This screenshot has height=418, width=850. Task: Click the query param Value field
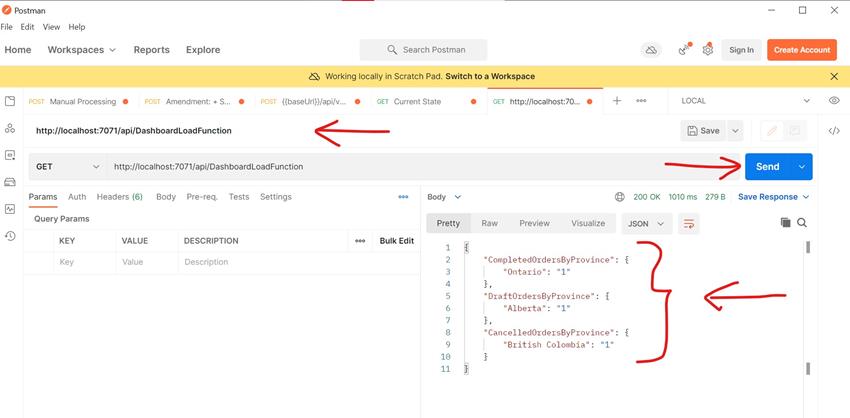(x=146, y=262)
